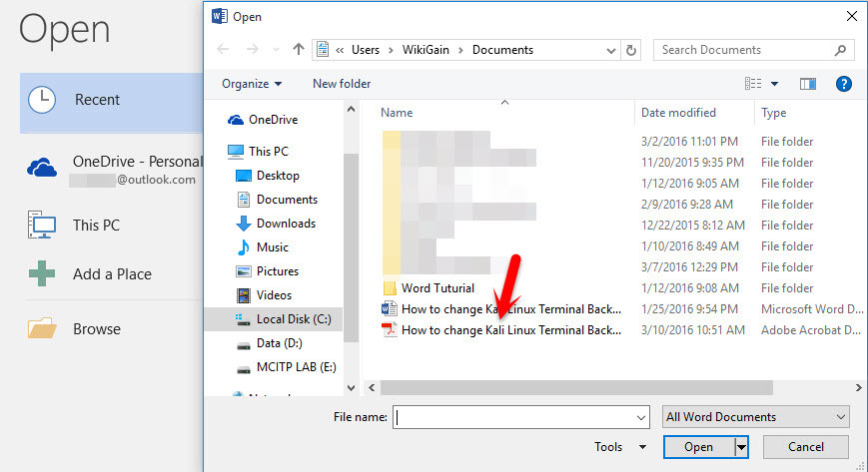
Task: Create a New folder
Action: click(x=342, y=84)
